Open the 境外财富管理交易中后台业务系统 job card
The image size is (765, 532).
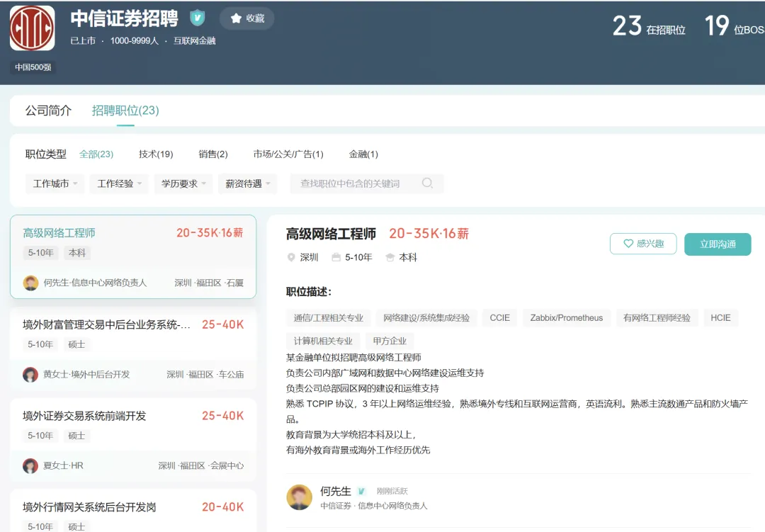(133, 348)
